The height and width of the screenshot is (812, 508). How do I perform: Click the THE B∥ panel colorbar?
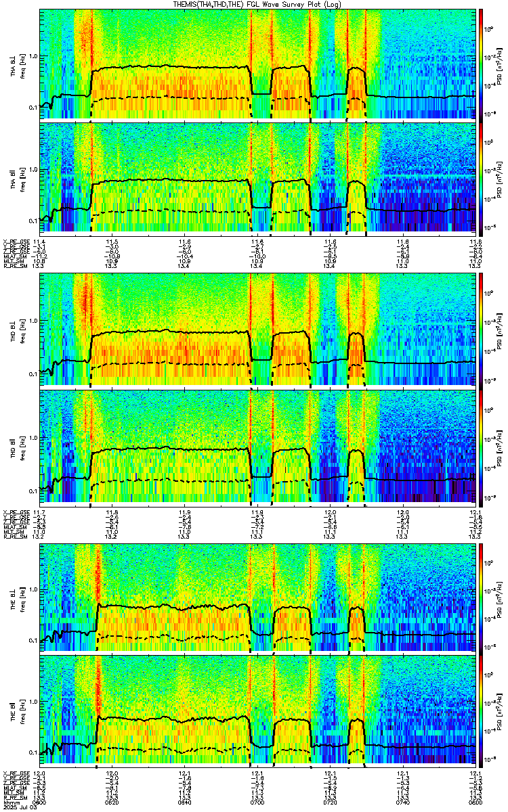(x=481, y=710)
